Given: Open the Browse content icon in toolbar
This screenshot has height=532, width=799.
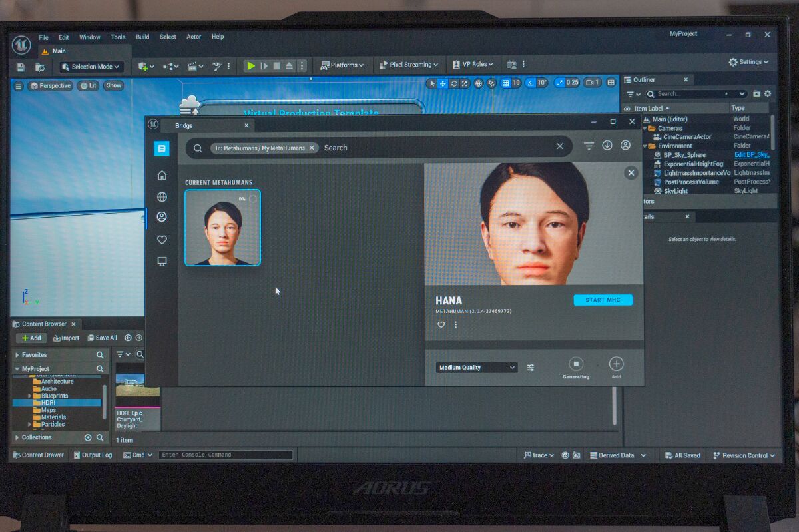Looking at the screenshot, I should (40, 67).
